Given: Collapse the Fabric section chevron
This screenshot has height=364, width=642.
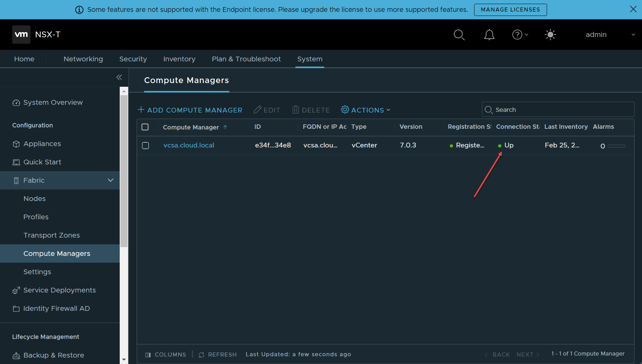Looking at the screenshot, I should [111, 180].
